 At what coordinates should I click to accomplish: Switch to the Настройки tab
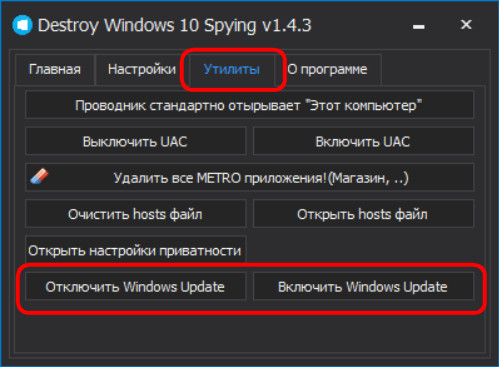point(142,69)
